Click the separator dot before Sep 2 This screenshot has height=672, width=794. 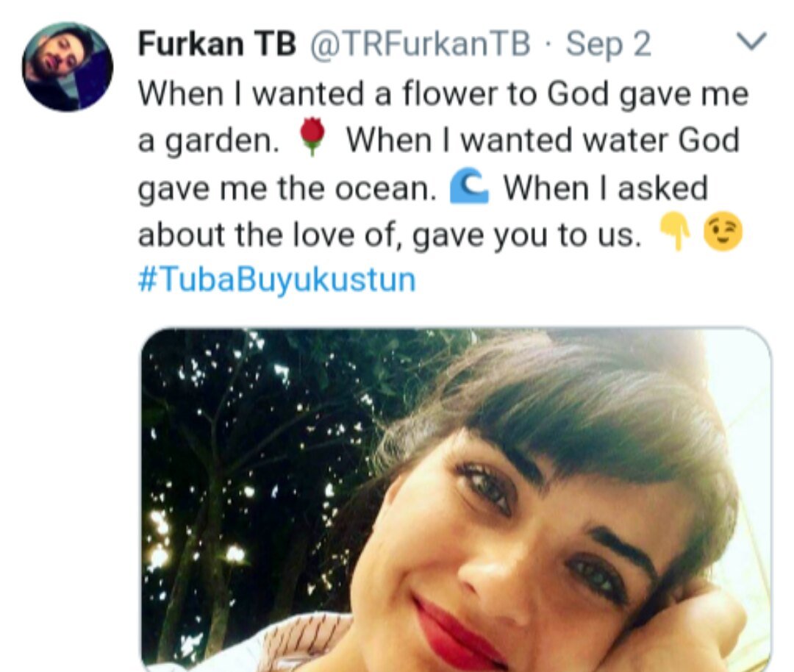tap(548, 45)
